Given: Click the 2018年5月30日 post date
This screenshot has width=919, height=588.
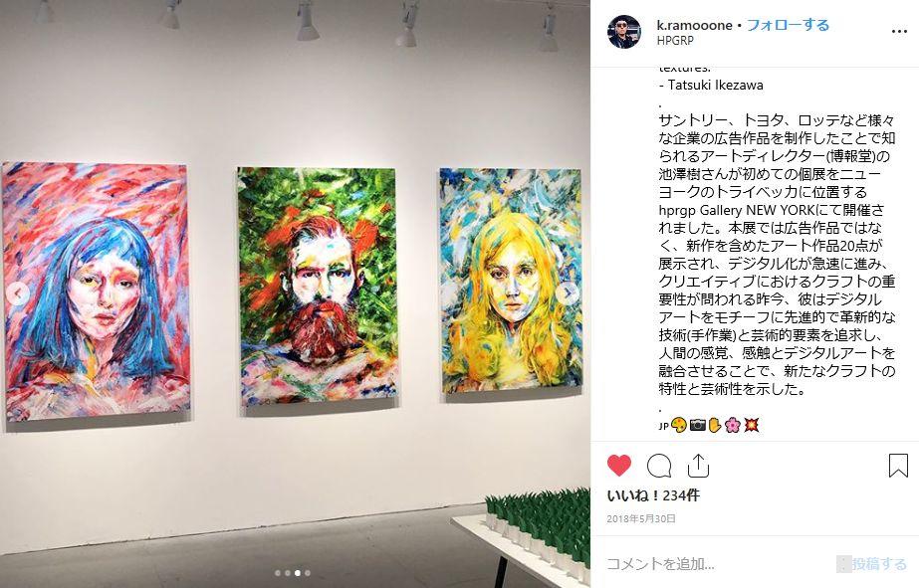Looking at the screenshot, I should coord(641,518).
